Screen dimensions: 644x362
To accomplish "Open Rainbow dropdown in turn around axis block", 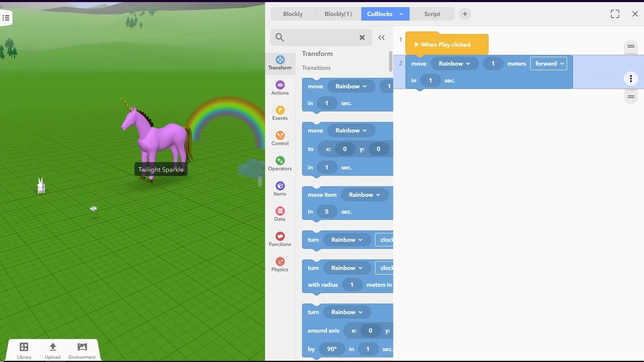I will tap(347, 312).
